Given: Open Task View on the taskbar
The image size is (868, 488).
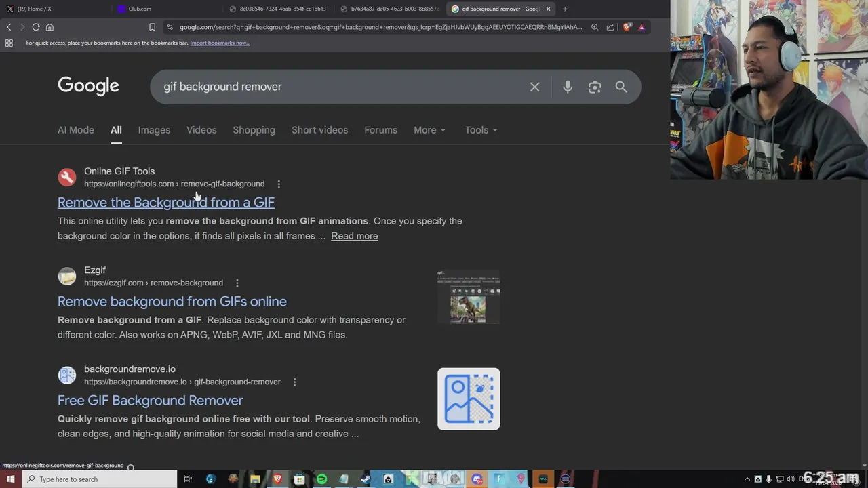Looking at the screenshot, I should (188, 479).
